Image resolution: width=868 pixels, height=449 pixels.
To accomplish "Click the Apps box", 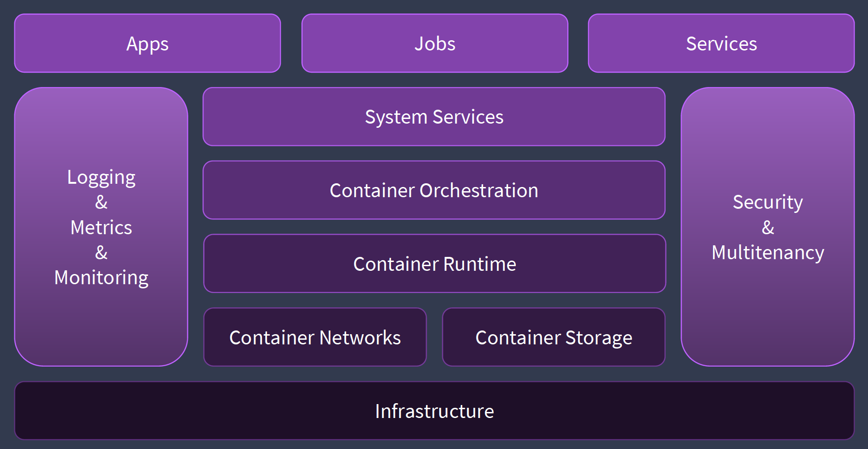I will (x=147, y=44).
